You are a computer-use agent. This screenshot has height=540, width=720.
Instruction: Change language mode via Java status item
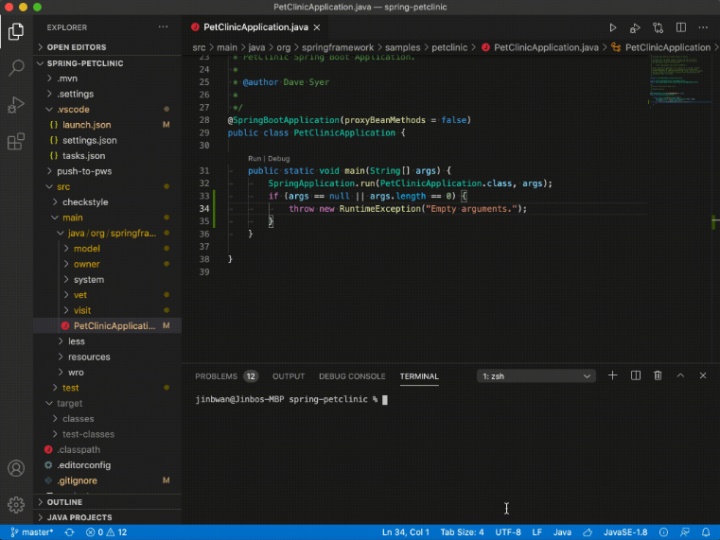pos(562,532)
